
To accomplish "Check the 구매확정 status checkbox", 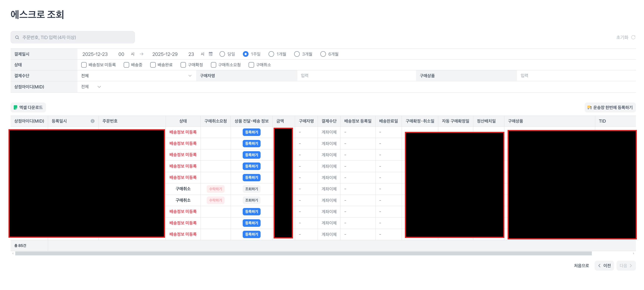I will click(183, 65).
